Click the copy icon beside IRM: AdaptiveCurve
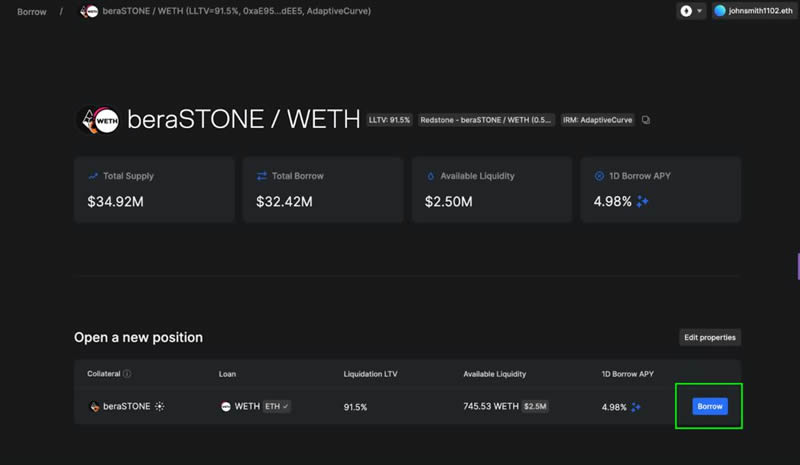Screen dimensions: 800x465 click(646, 120)
